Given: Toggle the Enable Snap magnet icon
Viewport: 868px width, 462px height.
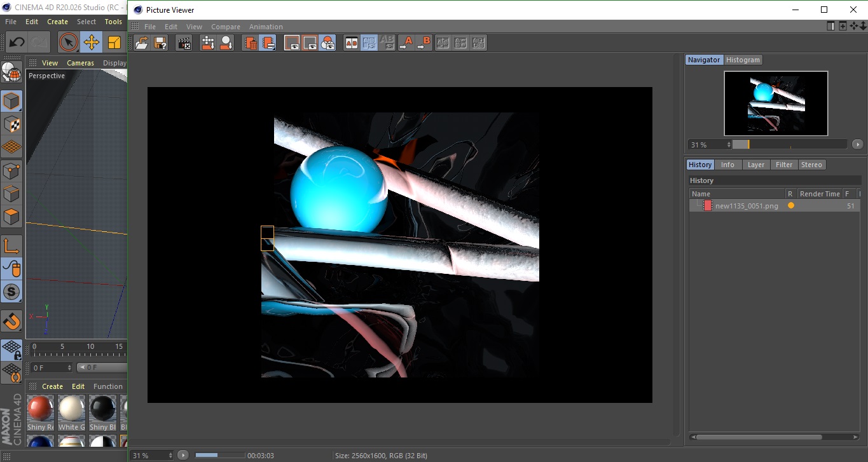Looking at the screenshot, I should click(11, 321).
